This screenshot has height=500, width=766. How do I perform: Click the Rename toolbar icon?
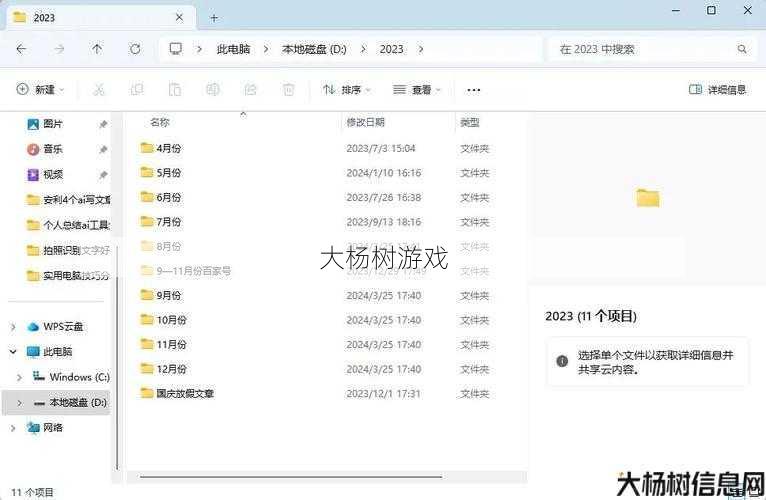coord(213,89)
